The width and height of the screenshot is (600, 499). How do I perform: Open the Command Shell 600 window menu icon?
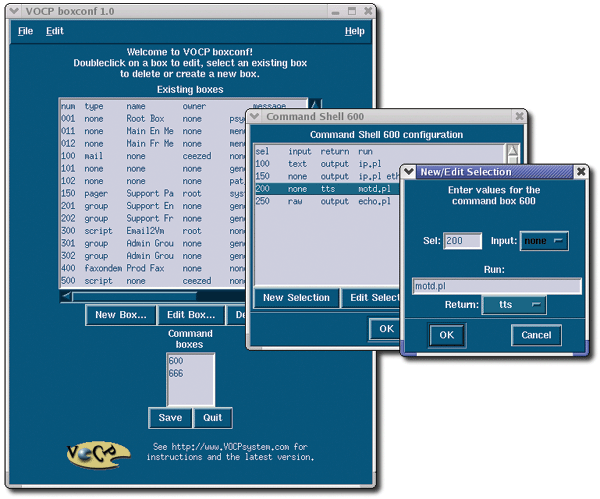(x=255, y=117)
